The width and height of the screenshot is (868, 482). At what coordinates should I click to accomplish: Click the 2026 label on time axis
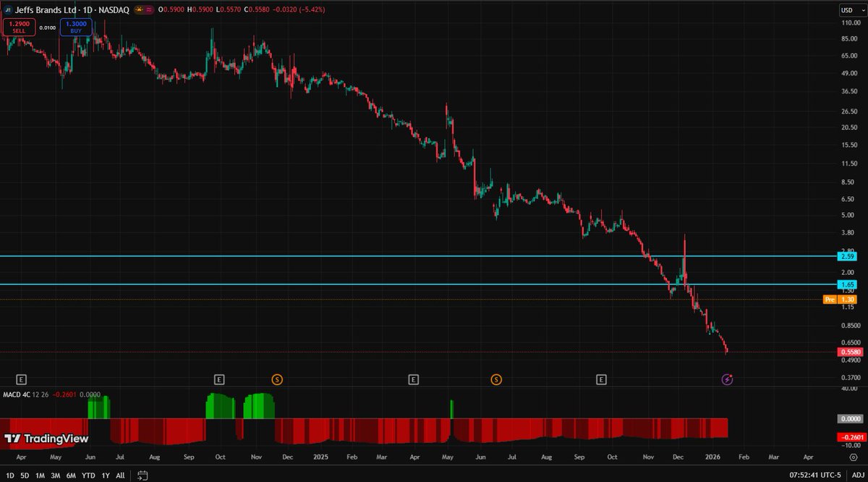tap(714, 457)
